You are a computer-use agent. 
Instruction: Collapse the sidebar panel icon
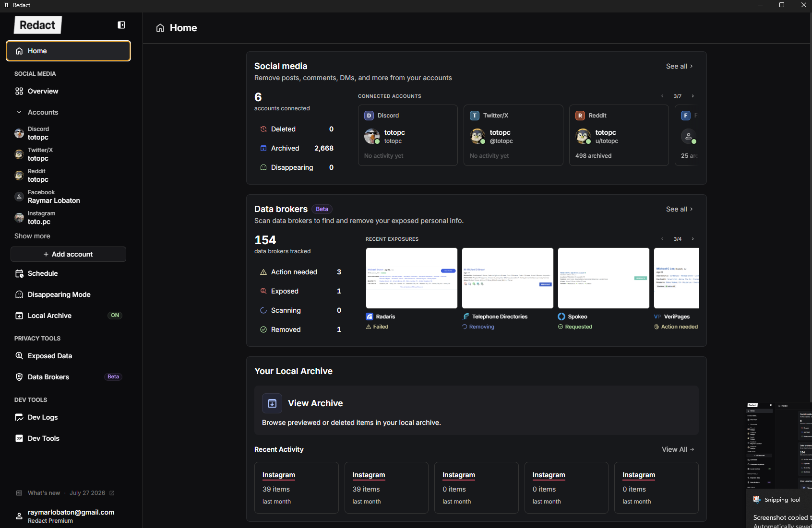121,25
